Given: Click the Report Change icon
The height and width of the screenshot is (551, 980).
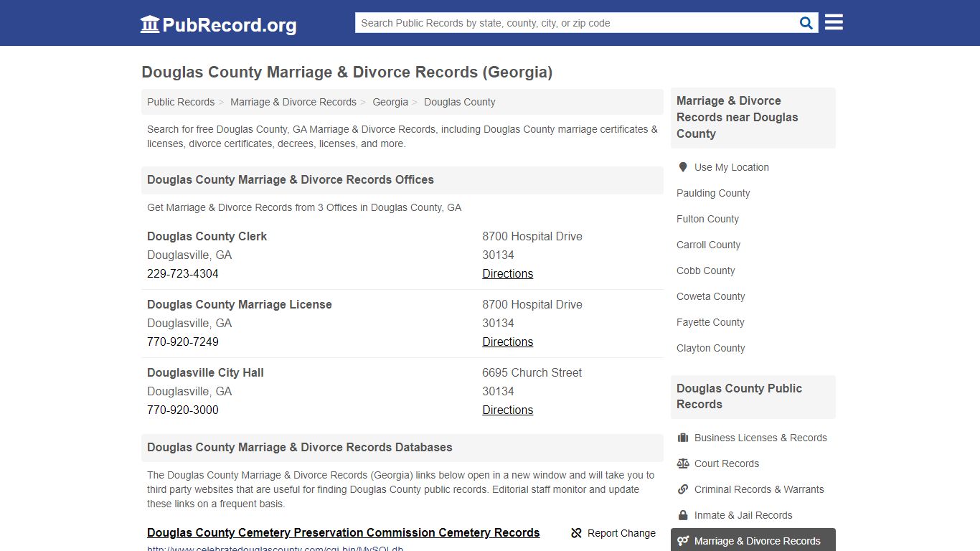Looking at the screenshot, I should click(576, 533).
